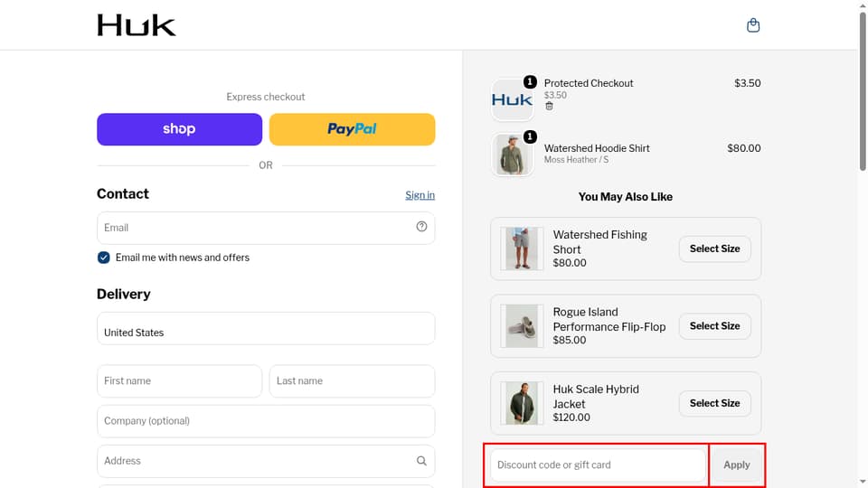
Task: Focus the Discount code or gift card field
Action: [x=598, y=465]
